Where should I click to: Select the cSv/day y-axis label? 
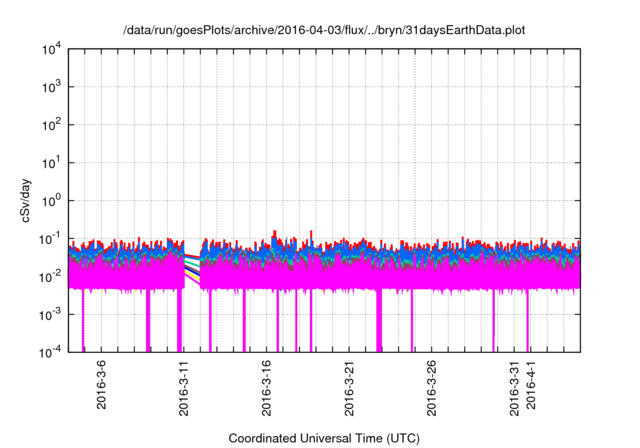tap(26, 200)
